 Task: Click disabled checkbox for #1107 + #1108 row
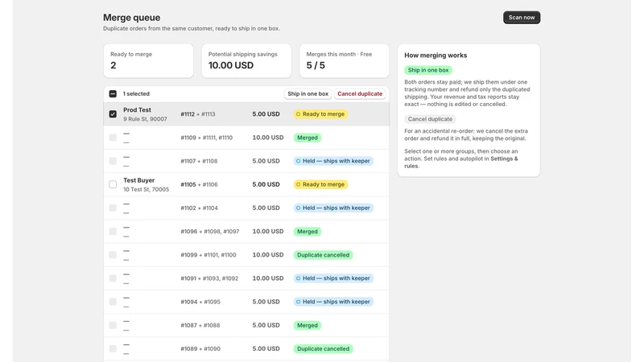[x=113, y=161]
